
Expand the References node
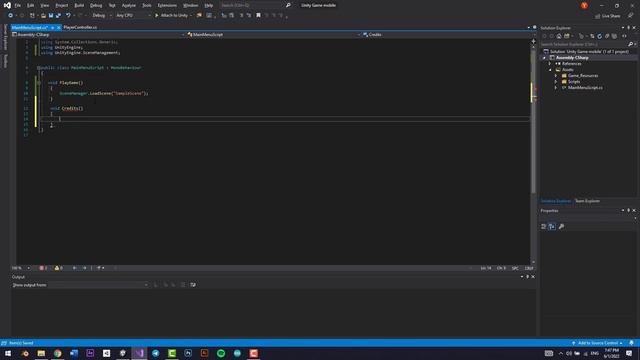(x=550, y=64)
